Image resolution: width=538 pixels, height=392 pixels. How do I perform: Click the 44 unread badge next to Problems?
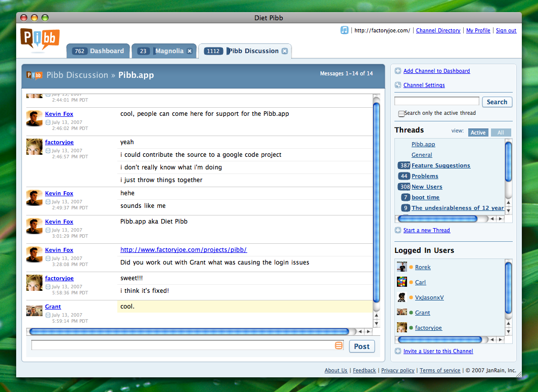(404, 176)
